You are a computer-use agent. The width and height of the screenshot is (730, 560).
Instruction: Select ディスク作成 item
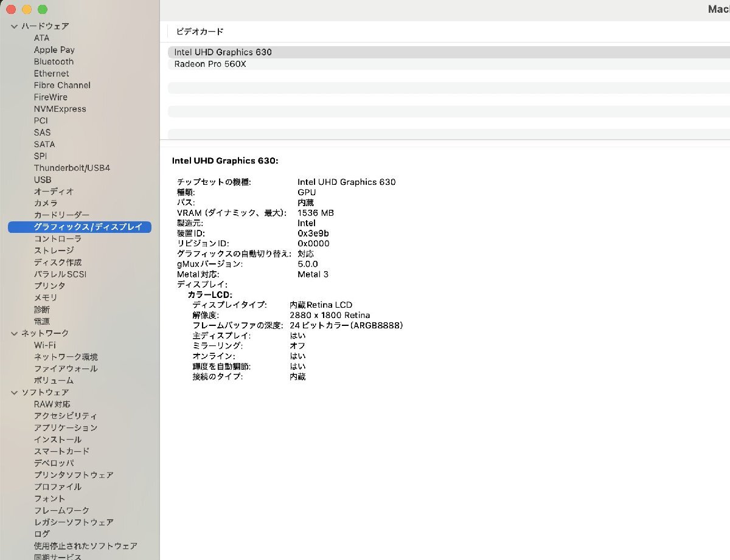click(x=58, y=262)
